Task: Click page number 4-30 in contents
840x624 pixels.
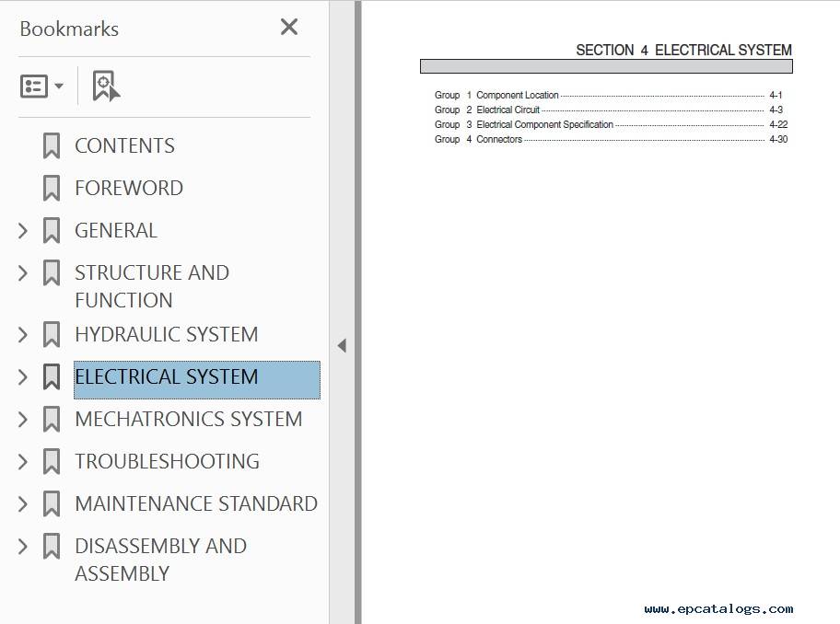Action: [x=778, y=139]
